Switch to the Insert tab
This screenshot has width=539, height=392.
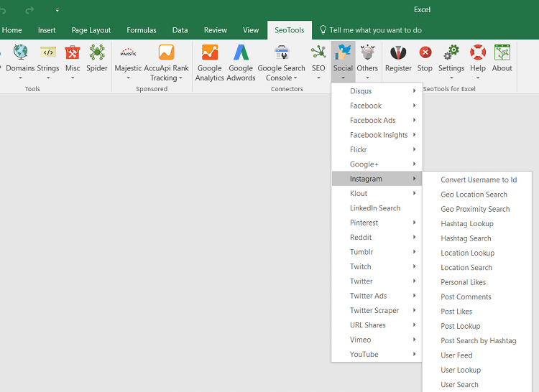tap(47, 30)
